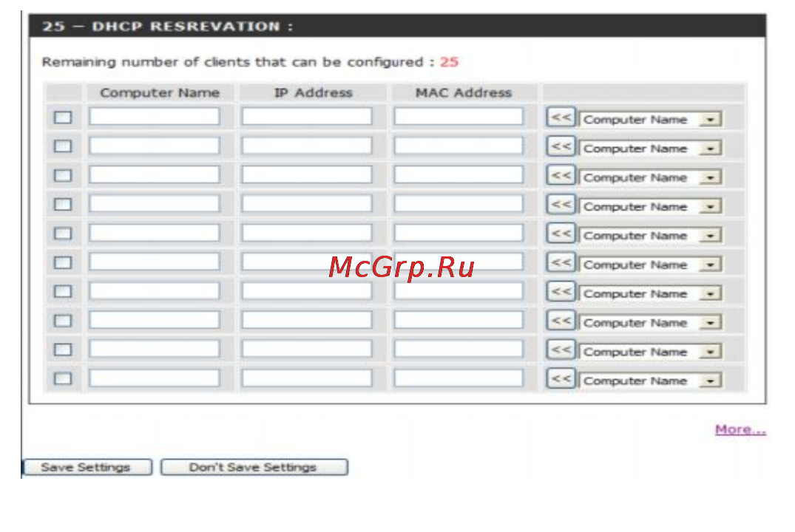Focus the tenth row's MAC Address field

[x=459, y=378]
